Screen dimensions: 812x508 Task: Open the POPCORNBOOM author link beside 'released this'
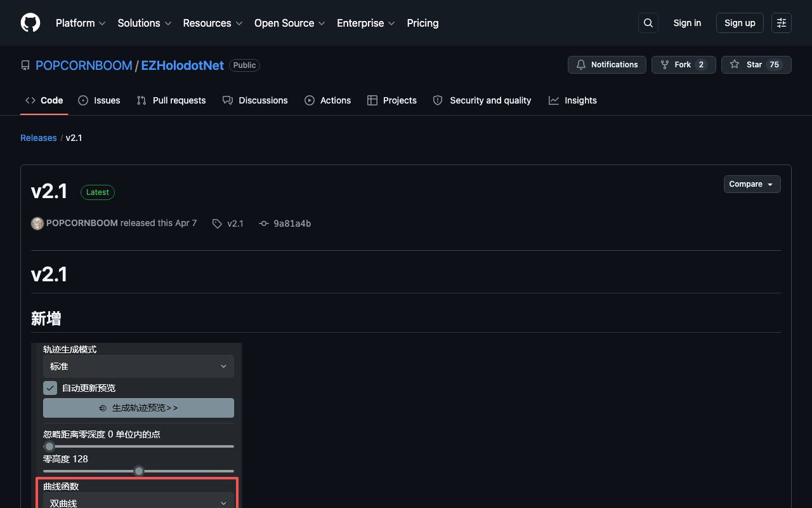[x=82, y=224]
